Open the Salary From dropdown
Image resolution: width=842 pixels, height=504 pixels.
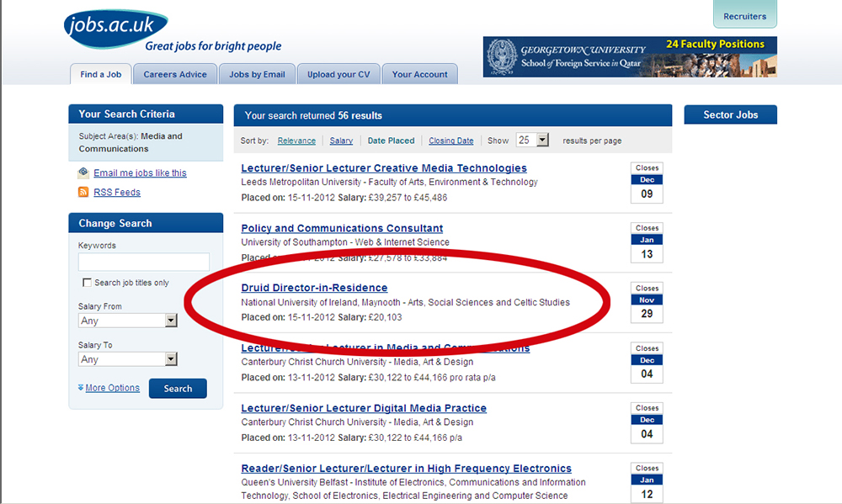(x=127, y=321)
